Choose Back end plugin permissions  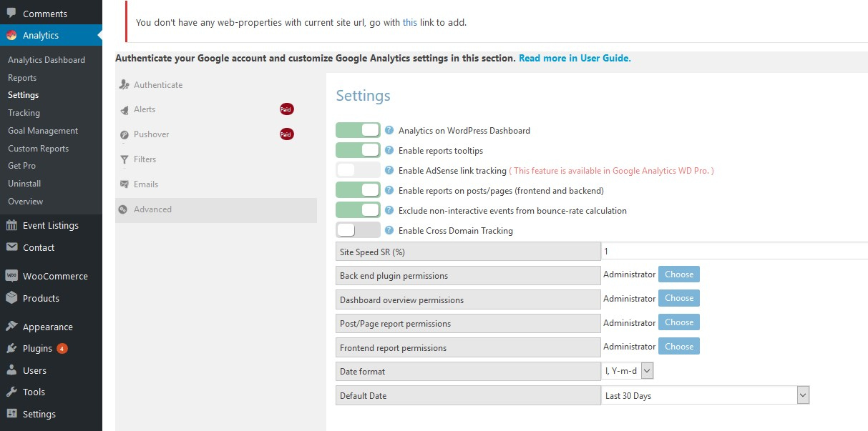coord(678,274)
